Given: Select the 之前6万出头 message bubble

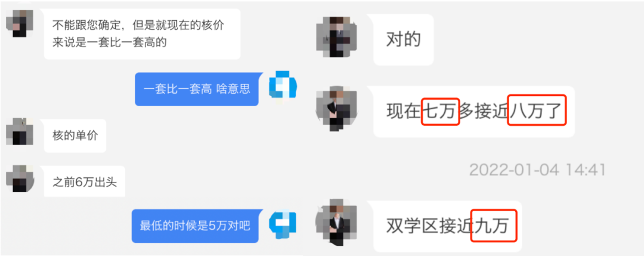Looking at the screenshot, I should (85, 182).
